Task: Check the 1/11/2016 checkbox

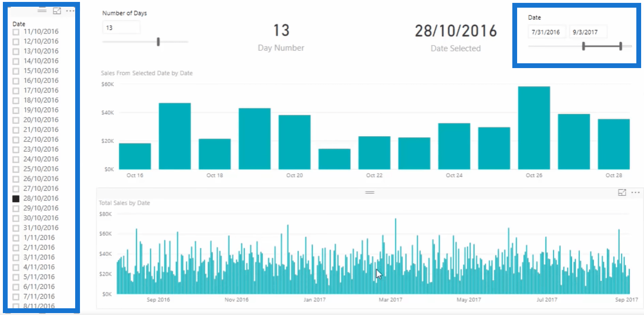Action: pos(16,238)
